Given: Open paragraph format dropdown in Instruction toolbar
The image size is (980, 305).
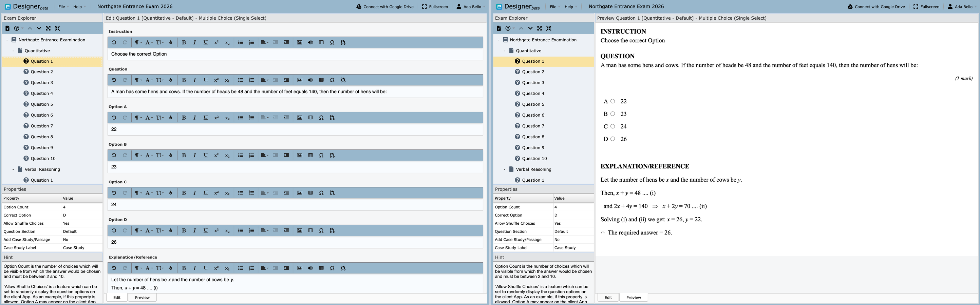Looking at the screenshot, I should pos(138,43).
